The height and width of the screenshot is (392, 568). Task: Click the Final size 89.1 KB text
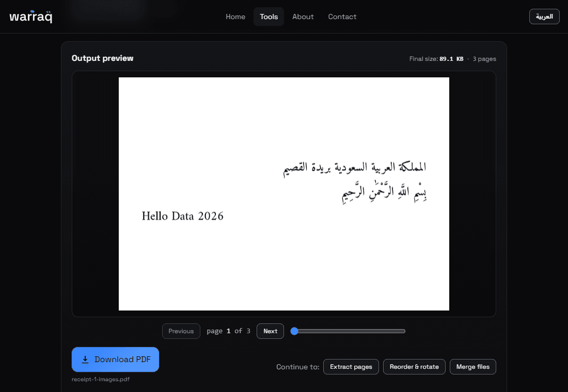pos(436,59)
